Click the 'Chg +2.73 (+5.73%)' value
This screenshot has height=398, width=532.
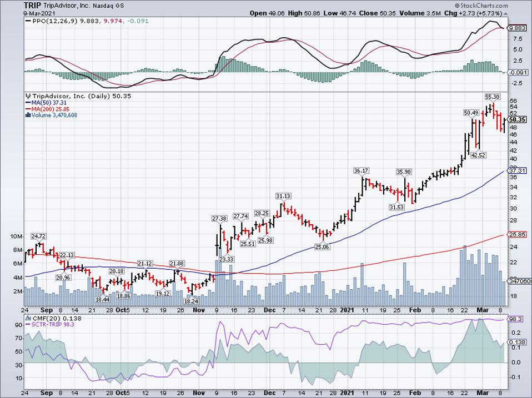coord(473,13)
